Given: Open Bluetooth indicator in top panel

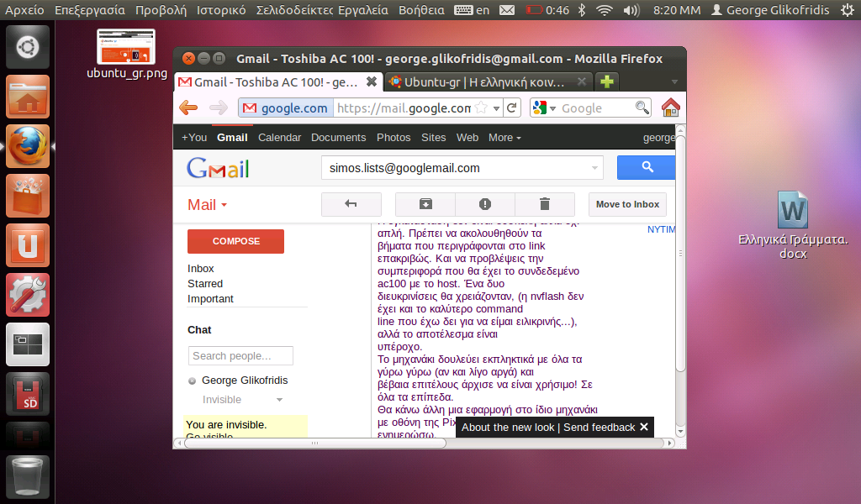Looking at the screenshot, I should coord(582,10).
